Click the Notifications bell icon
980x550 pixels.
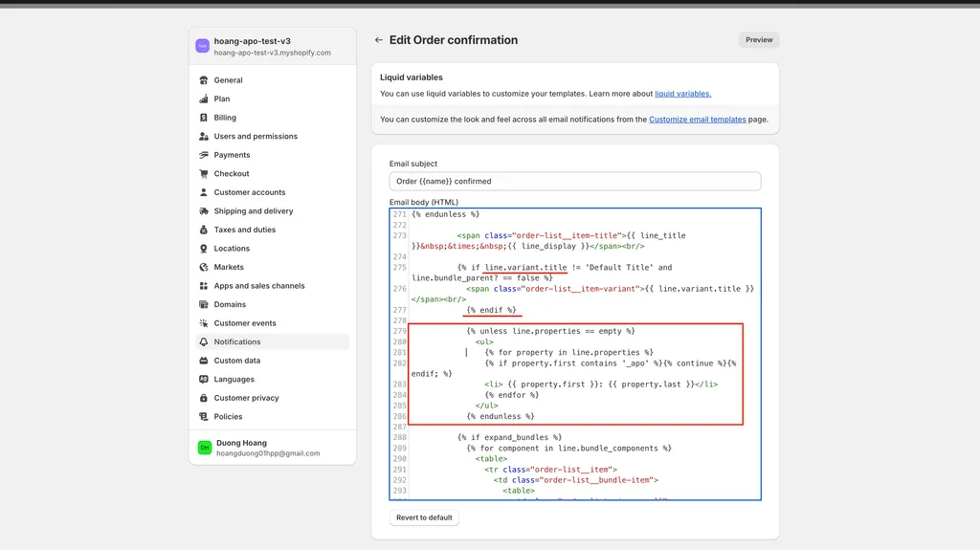204,341
